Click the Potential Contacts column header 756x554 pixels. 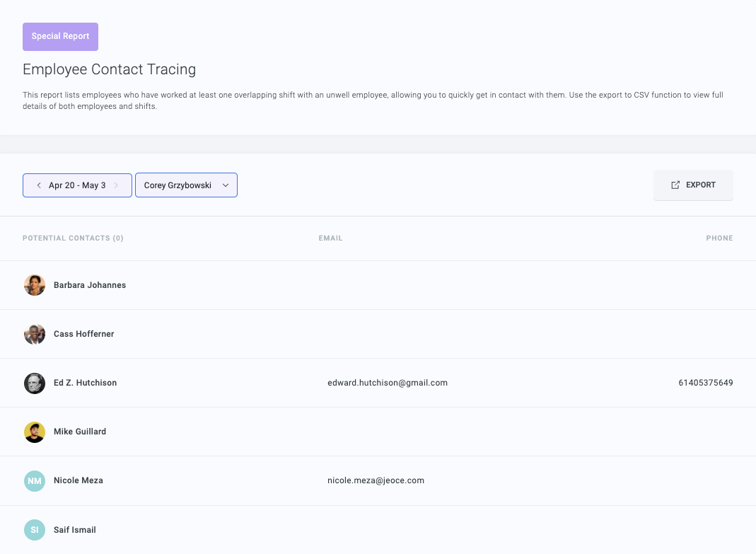[x=73, y=238]
